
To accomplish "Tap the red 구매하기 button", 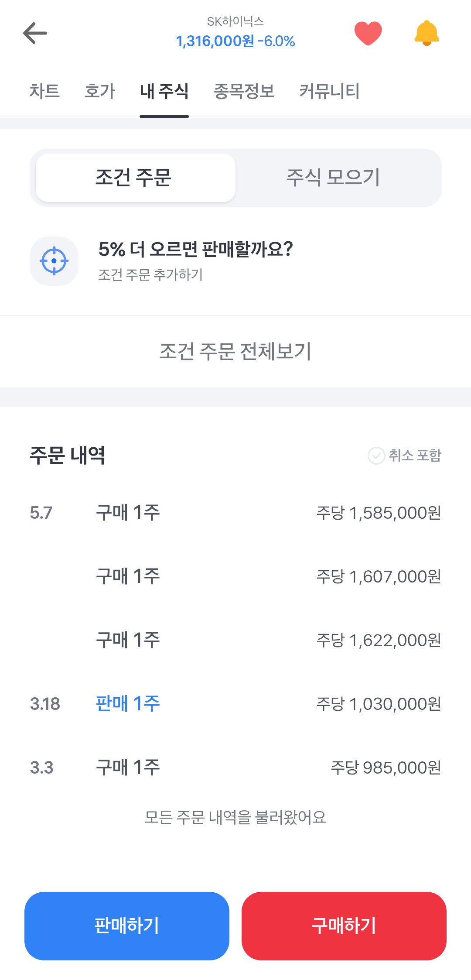I will click(344, 926).
